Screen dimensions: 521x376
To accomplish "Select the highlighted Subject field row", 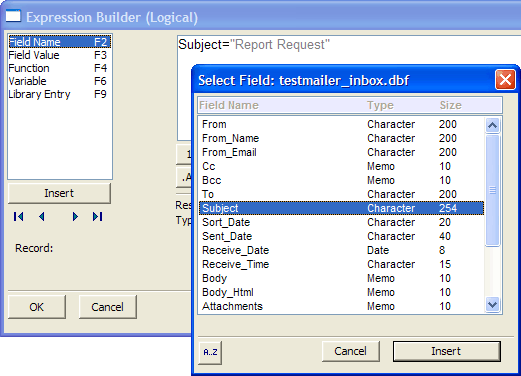I will pyautogui.click(x=342, y=208).
